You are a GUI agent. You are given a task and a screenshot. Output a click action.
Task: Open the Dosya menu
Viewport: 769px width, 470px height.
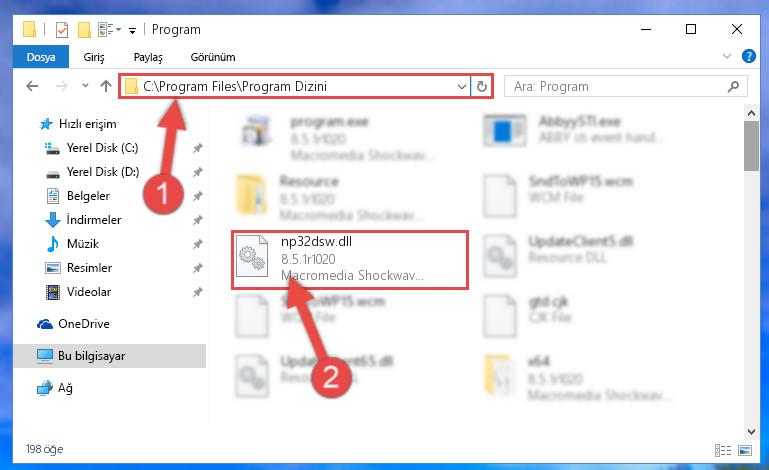(x=41, y=57)
